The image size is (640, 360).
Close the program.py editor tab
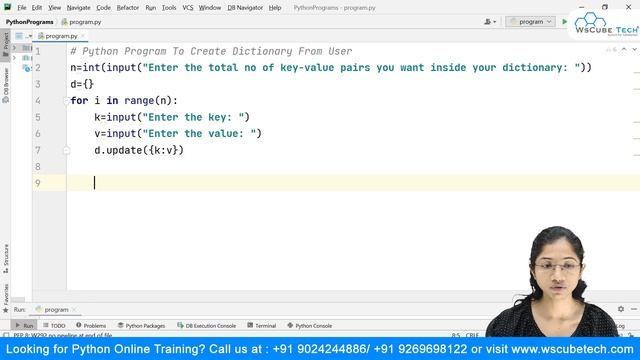click(82, 36)
